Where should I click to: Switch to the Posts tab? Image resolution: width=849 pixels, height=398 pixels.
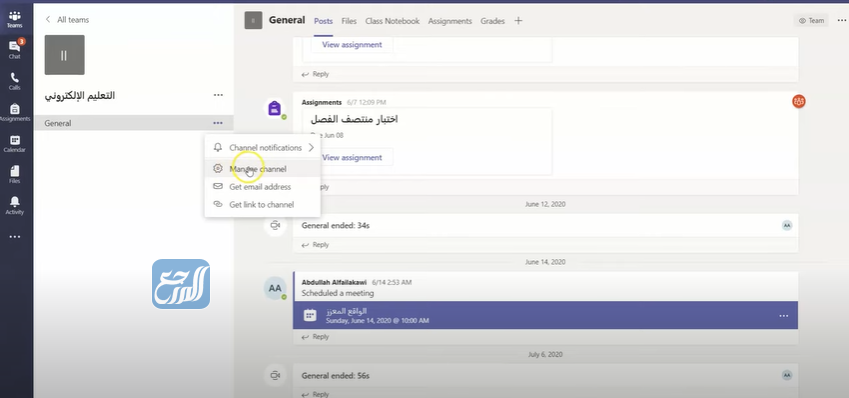pos(323,21)
